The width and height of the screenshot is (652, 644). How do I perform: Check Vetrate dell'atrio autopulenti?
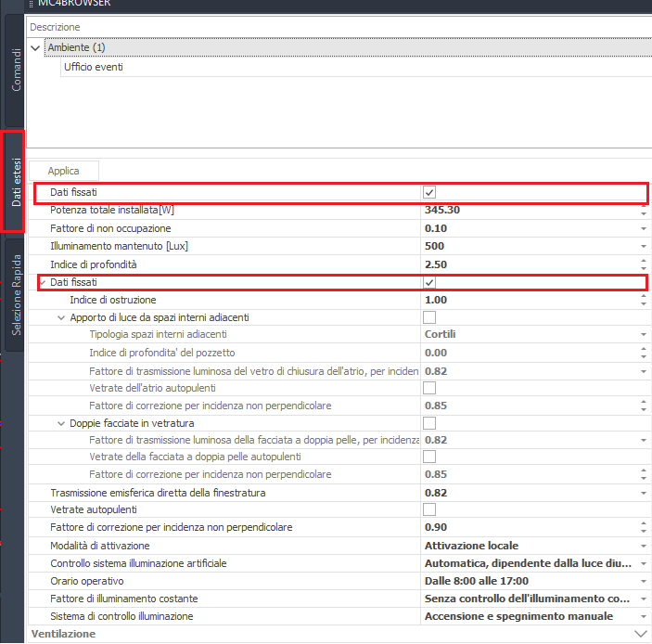pos(429,388)
